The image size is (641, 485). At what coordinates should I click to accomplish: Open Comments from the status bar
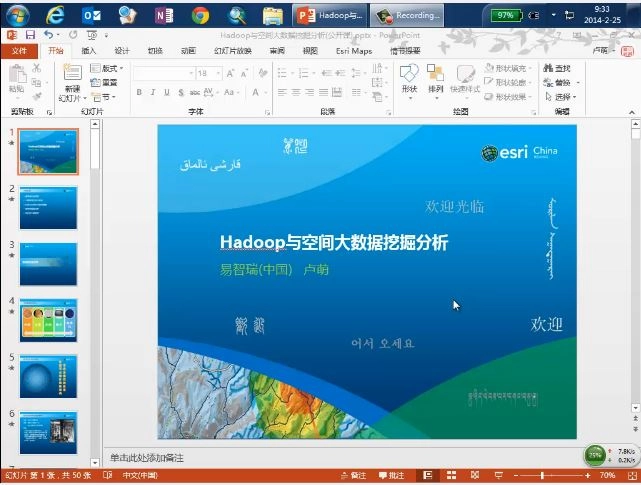coord(391,475)
